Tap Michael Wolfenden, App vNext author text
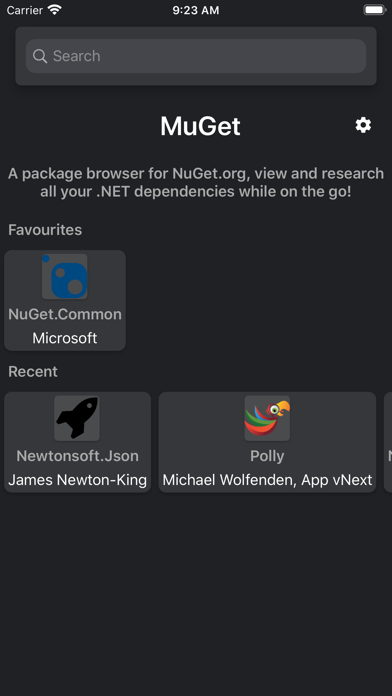Viewport: 392px width, 696px height. coord(267,480)
